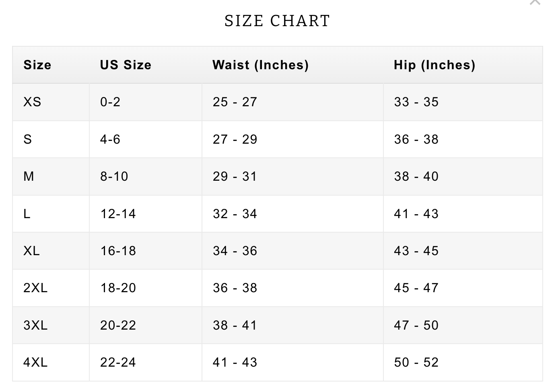Click the 4XL size label
The image size is (556, 392).
[x=35, y=362]
